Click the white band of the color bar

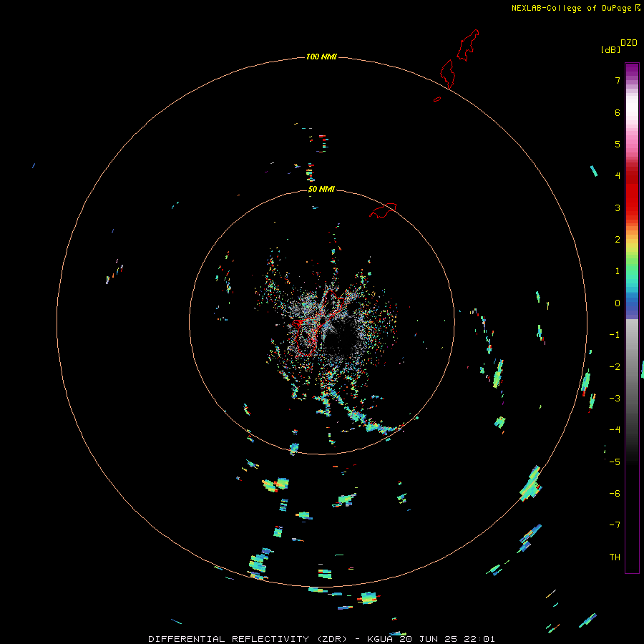click(x=632, y=107)
